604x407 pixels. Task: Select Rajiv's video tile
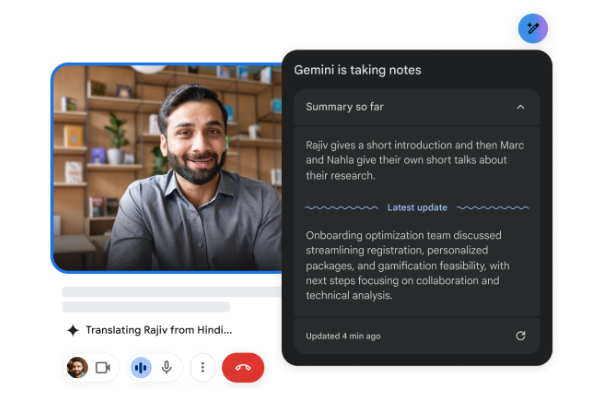point(166,168)
